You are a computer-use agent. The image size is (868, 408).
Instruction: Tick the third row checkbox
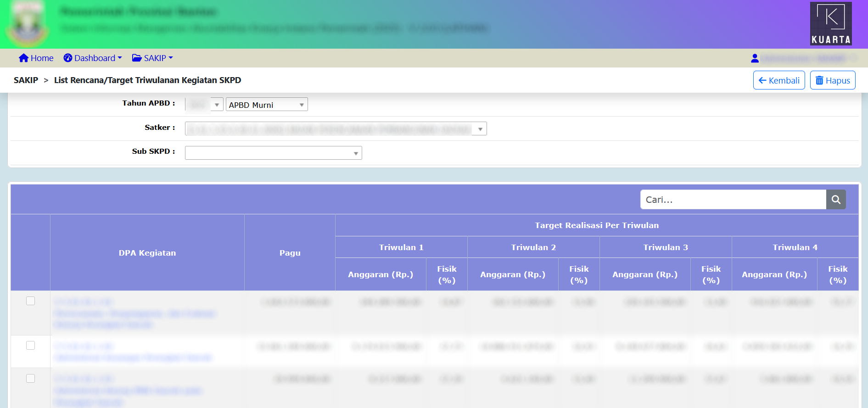tap(31, 379)
